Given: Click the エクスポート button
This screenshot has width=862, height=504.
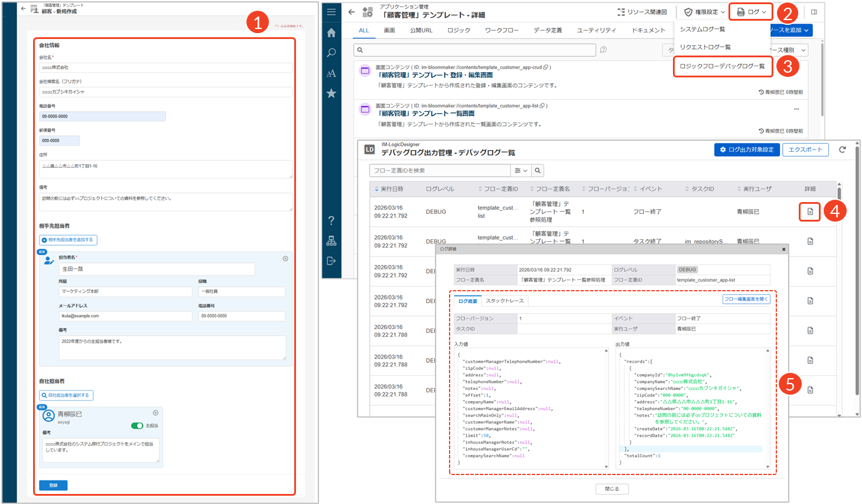Looking at the screenshot, I should click(805, 150).
